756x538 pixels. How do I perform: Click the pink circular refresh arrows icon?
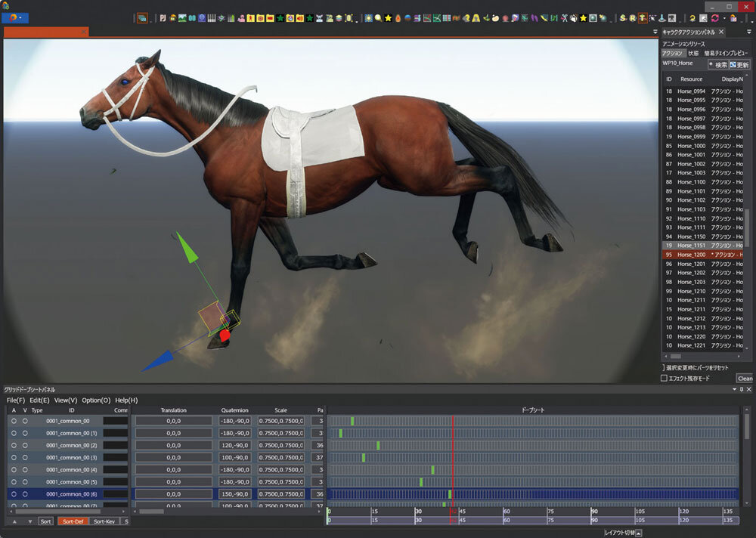pos(714,18)
